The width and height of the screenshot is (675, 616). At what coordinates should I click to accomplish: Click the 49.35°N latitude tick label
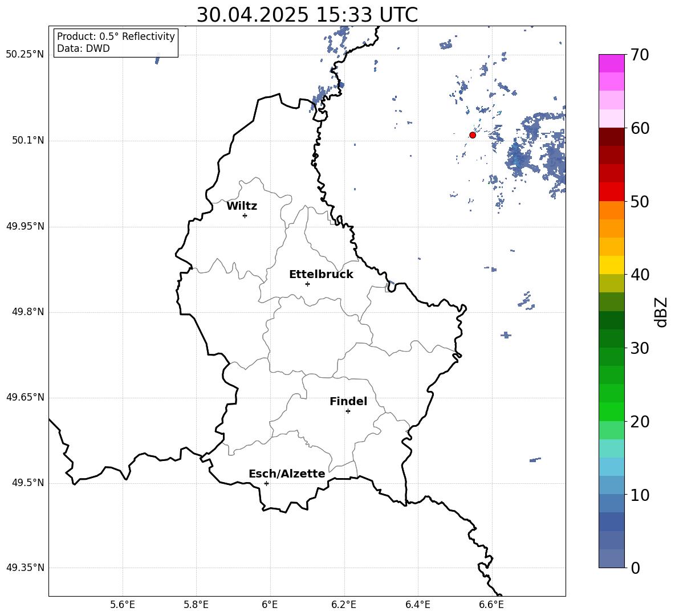[25, 568]
